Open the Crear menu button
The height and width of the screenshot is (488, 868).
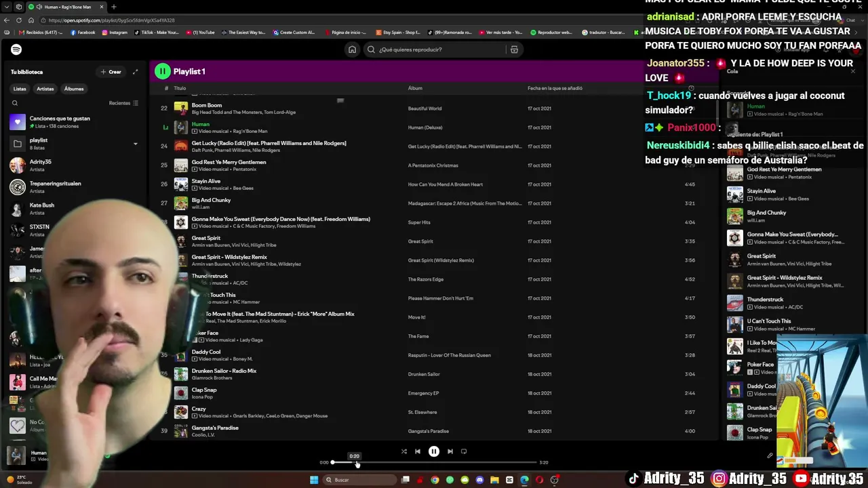coord(111,72)
